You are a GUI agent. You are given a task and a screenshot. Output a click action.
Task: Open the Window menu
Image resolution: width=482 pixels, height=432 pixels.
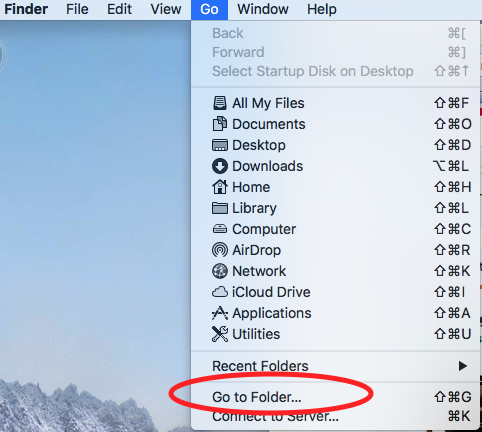coord(263,9)
